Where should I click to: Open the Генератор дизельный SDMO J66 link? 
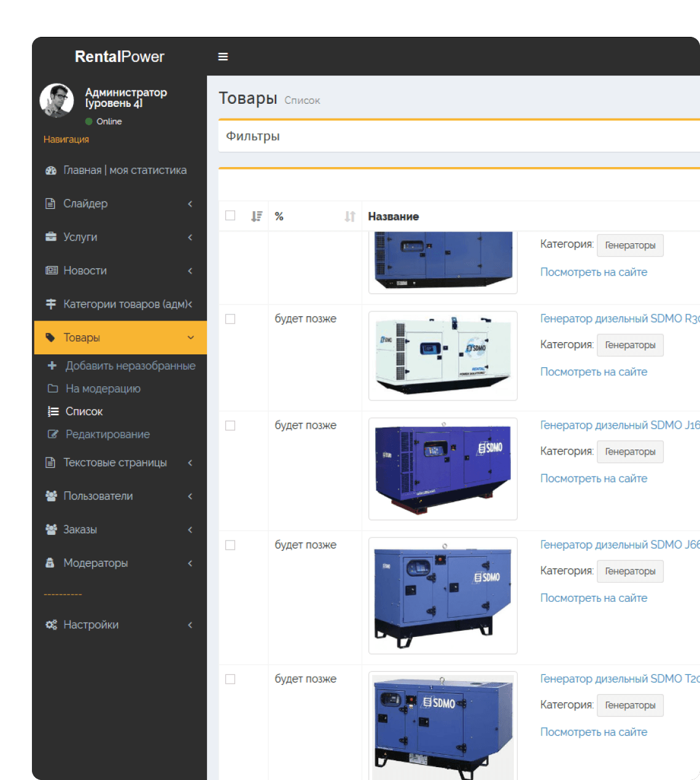(620, 545)
